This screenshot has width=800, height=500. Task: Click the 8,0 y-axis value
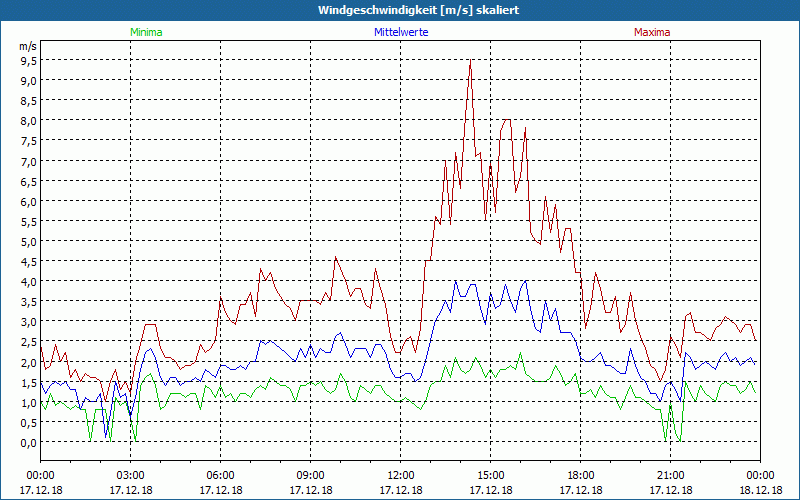pos(28,121)
